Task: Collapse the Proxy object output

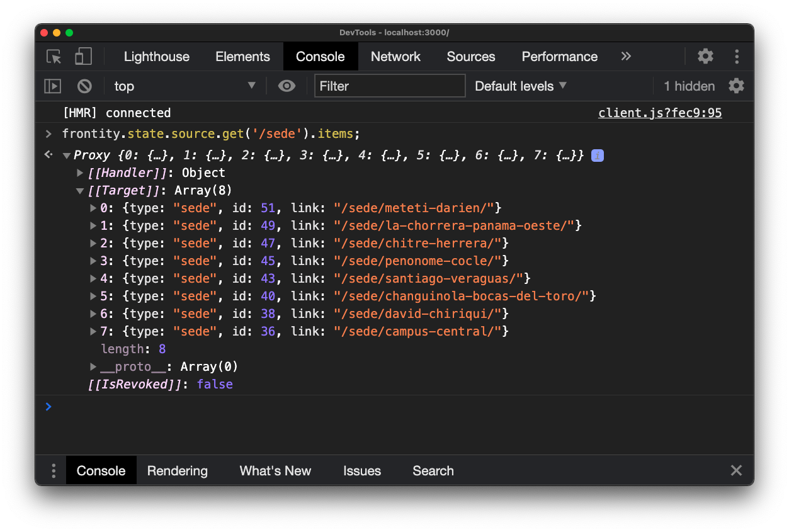Action: pos(66,156)
